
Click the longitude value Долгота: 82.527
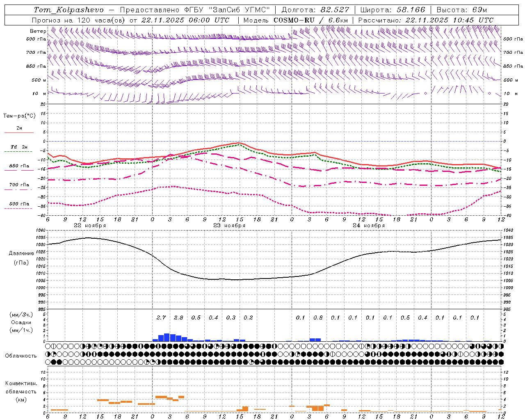click(315, 10)
